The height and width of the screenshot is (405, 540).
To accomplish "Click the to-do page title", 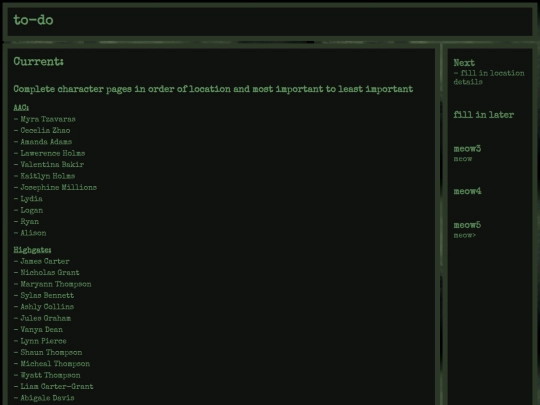I will (x=33, y=20).
